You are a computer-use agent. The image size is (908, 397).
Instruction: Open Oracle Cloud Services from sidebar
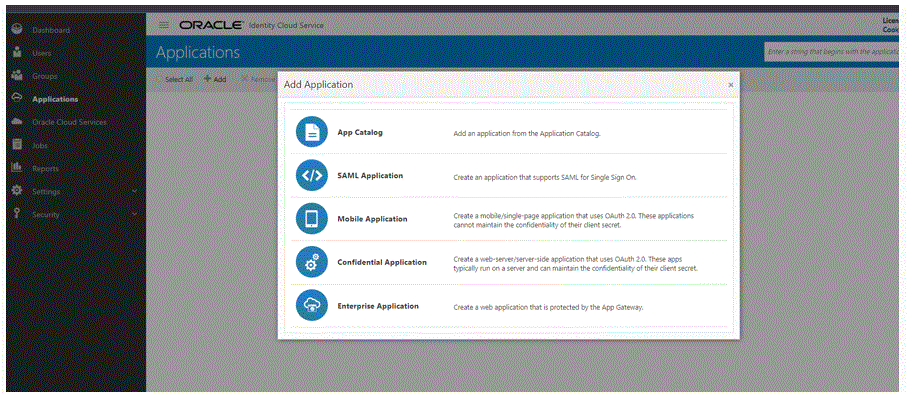pyautogui.click(x=69, y=122)
